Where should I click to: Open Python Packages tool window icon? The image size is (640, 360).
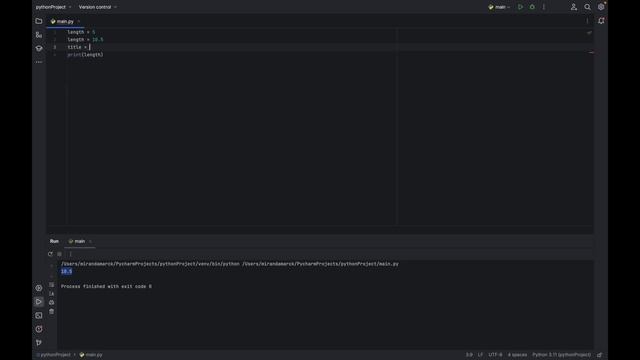pos(39,288)
